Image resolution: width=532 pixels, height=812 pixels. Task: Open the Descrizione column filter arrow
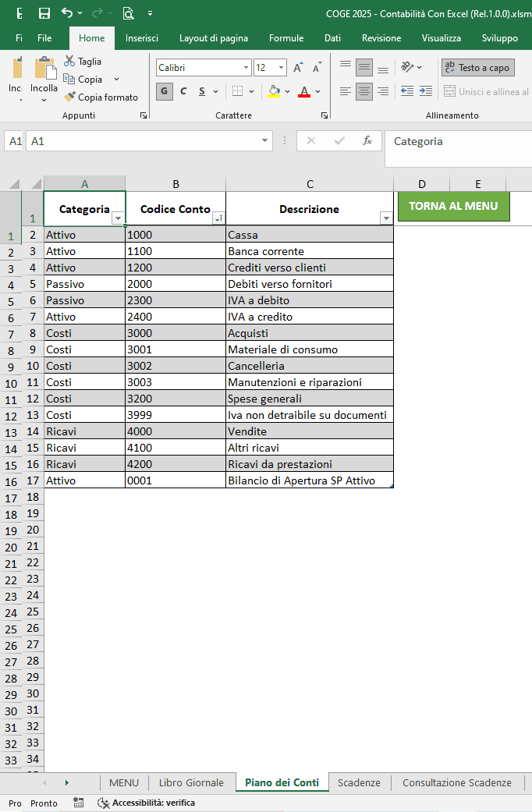click(386, 218)
